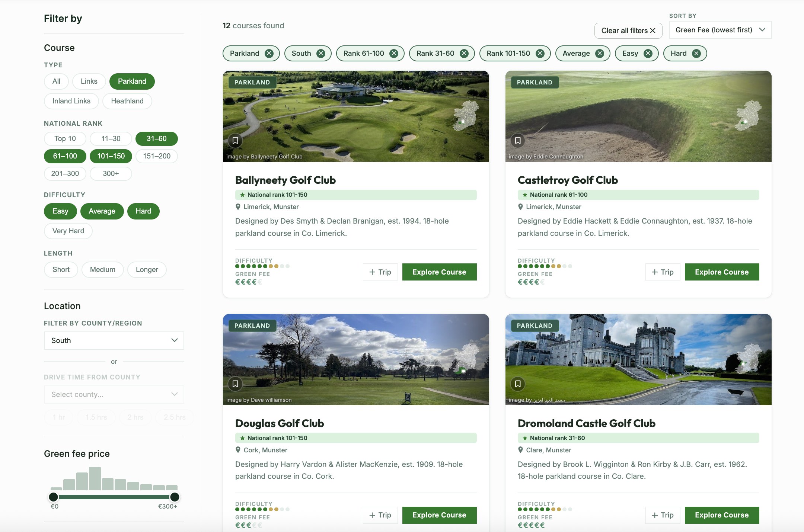804x532 pixels.
Task: Remove the Hard filter chip
Action: click(696, 53)
